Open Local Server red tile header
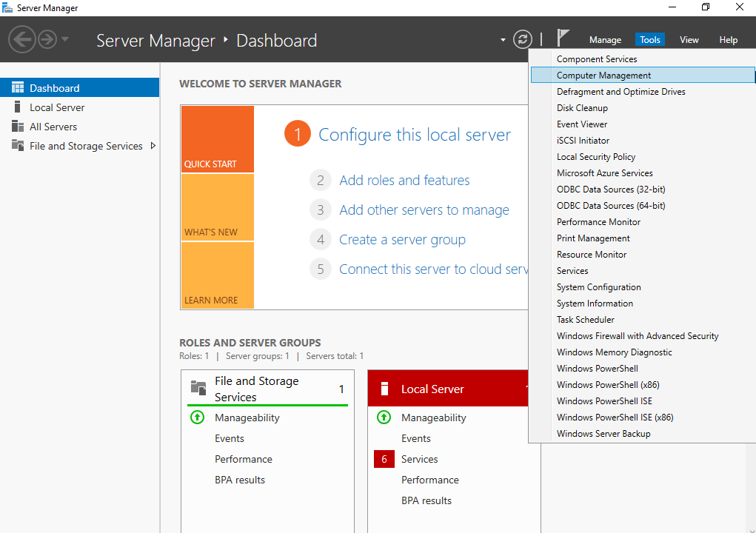Screen dimensions: 756x533 click(x=448, y=389)
